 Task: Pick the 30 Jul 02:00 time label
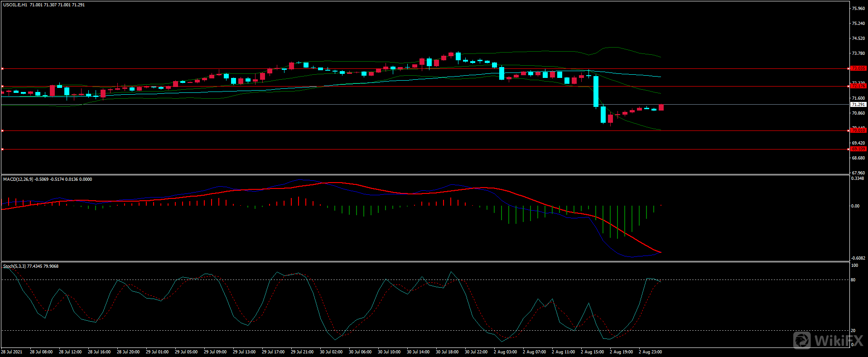[331, 352]
